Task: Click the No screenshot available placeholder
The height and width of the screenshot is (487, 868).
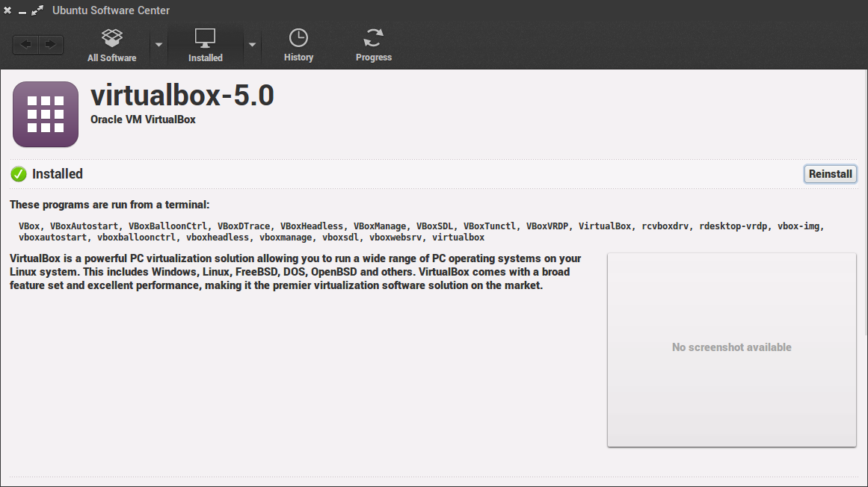Action: click(732, 350)
